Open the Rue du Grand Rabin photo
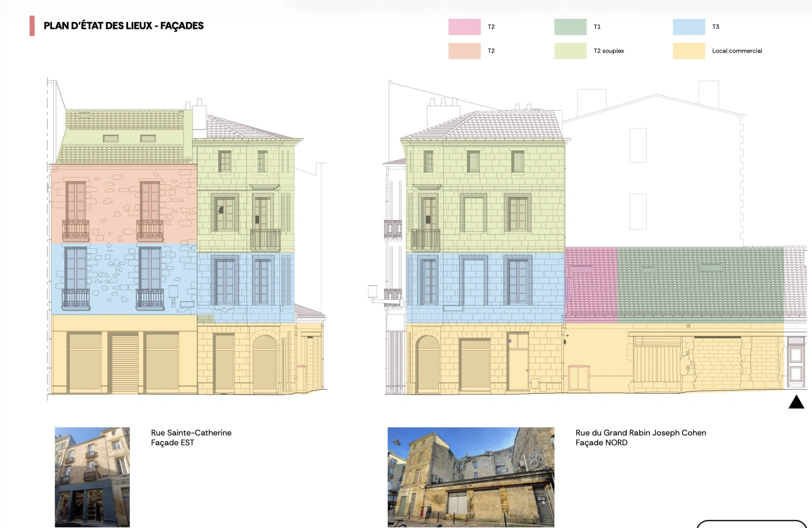The width and height of the screenshot is (812, 528). pyautogui.click(x=471, y=477)
